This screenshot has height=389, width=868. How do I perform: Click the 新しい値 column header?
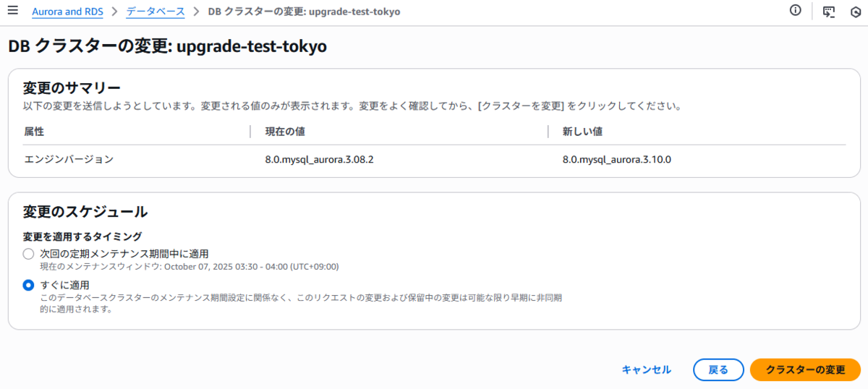583,132
